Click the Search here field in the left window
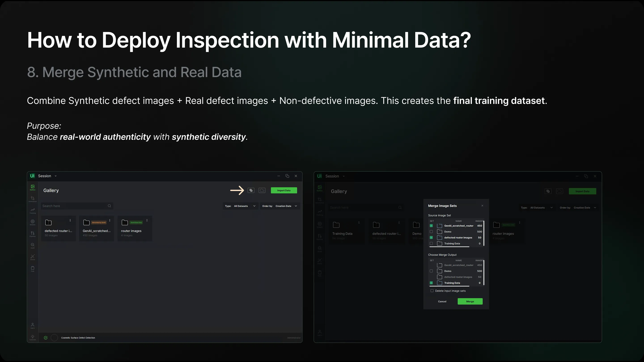Screen dimensions: 644x362 (x=77, y=206)
